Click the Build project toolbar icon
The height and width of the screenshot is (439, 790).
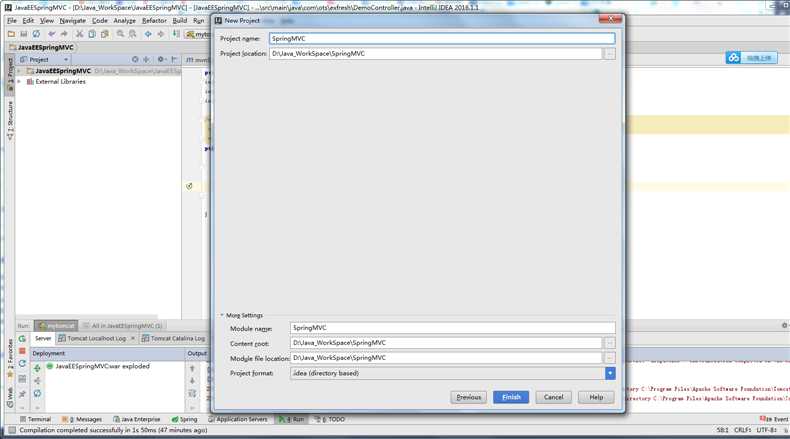click(176, 34)
